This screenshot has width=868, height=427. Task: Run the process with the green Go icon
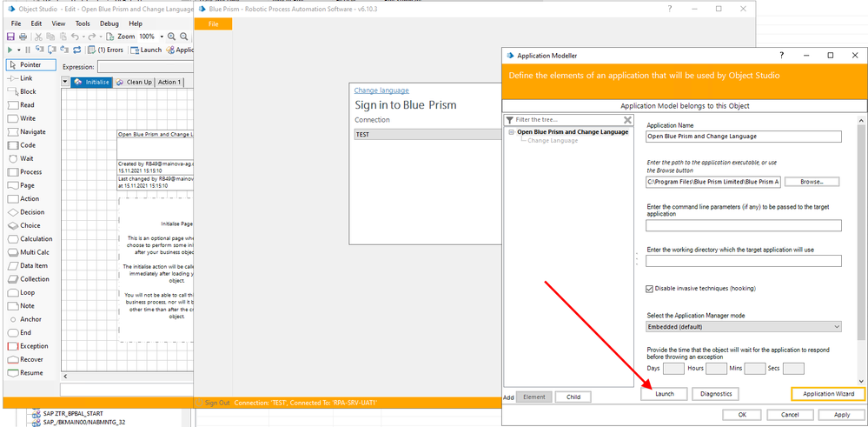coord(10,50)
